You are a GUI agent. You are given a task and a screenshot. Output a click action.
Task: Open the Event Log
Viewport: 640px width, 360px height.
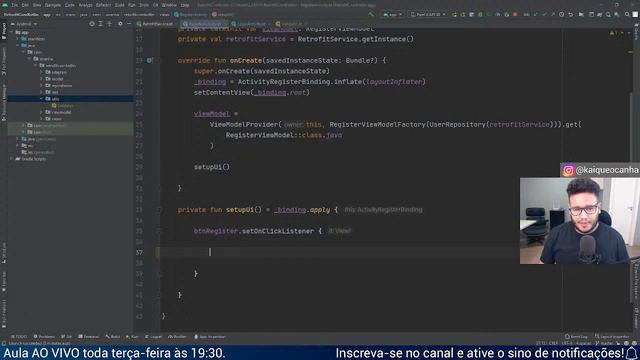pyautogui.click(x=576, y=337)
